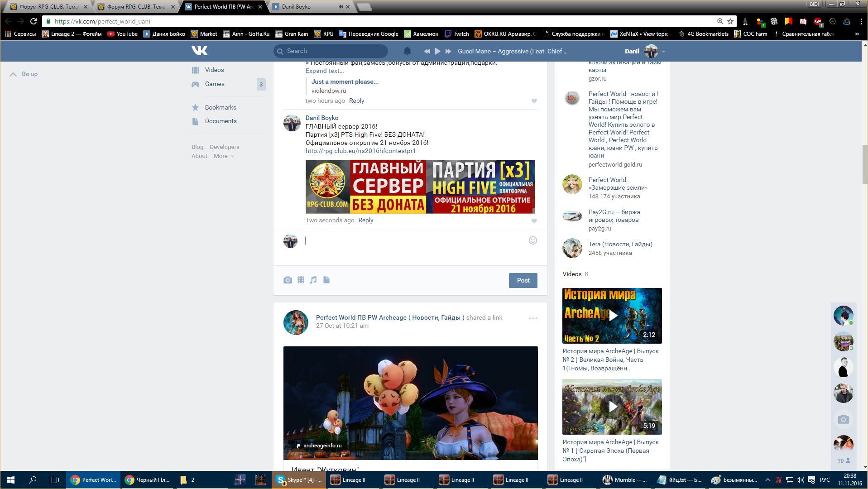Open the Twitch bookmark
Image resolution: width=868 pixels, height=489 pixels.
pyautogui.click(x=457, y=34)
